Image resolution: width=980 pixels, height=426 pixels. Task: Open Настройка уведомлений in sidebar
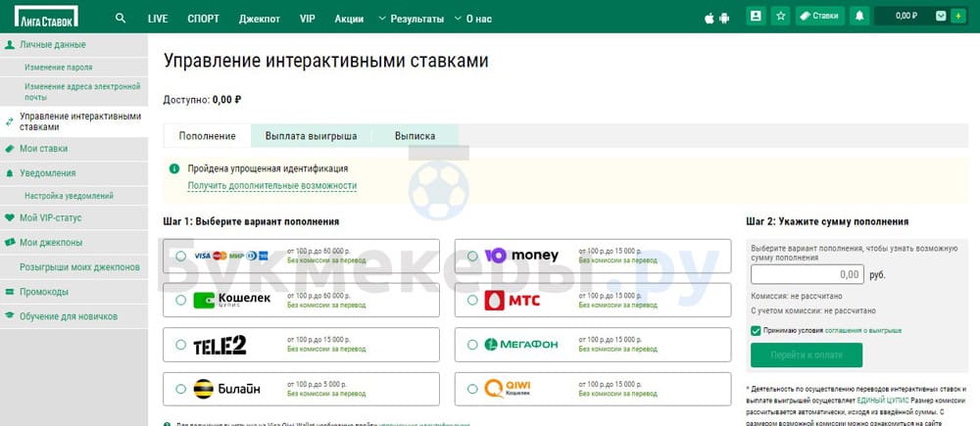(69, 196)
